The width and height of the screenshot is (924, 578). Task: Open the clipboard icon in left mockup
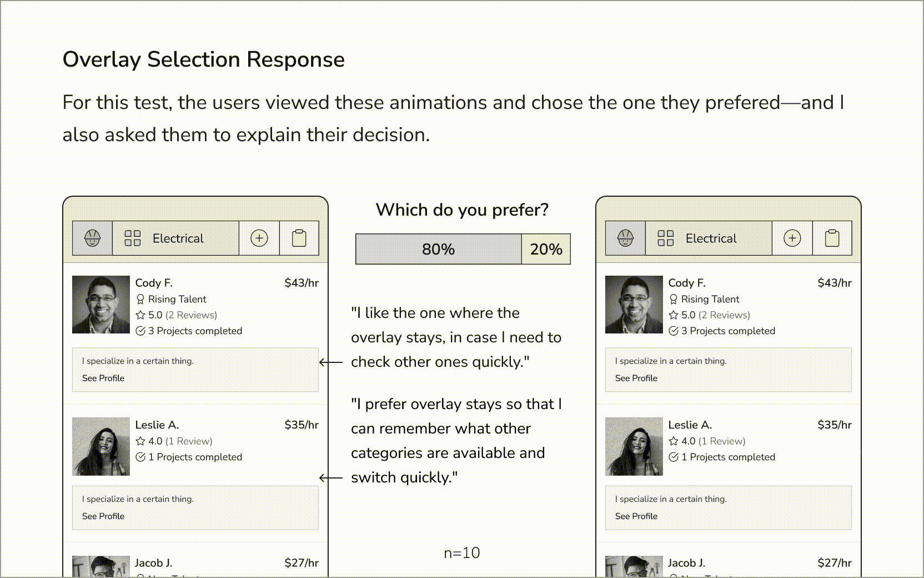click(x=299, y=238)
